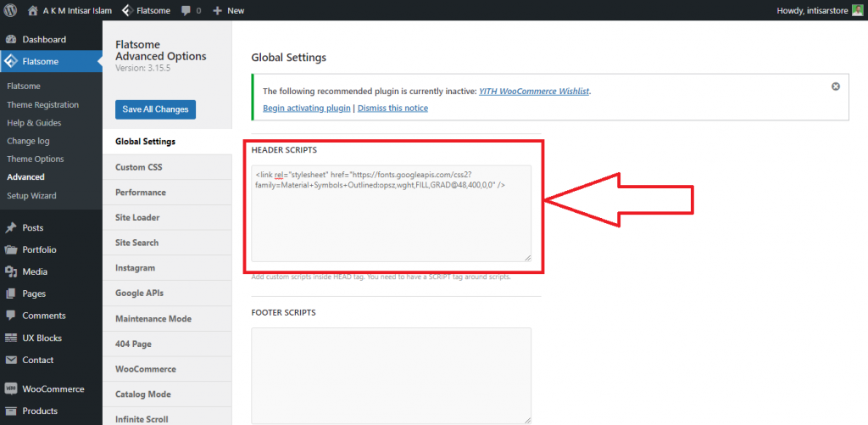Click the Media library icon
The height and width of the screenshot is (425, 868).
pos(11,271)
